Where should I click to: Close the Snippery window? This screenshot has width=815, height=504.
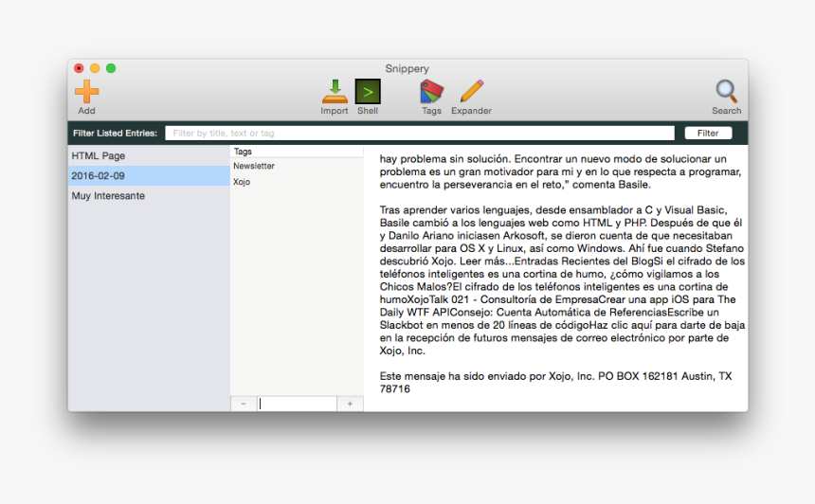[x=79, y=68]
